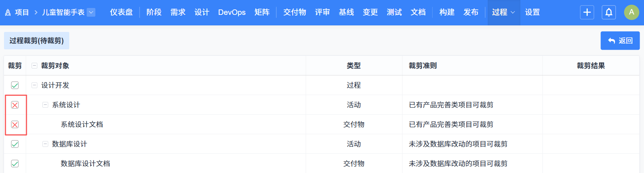This screenshot has width=644, height=173.
Task: Open the 儿童智能手表 project dropdown
Action: (x=91, y=12)
